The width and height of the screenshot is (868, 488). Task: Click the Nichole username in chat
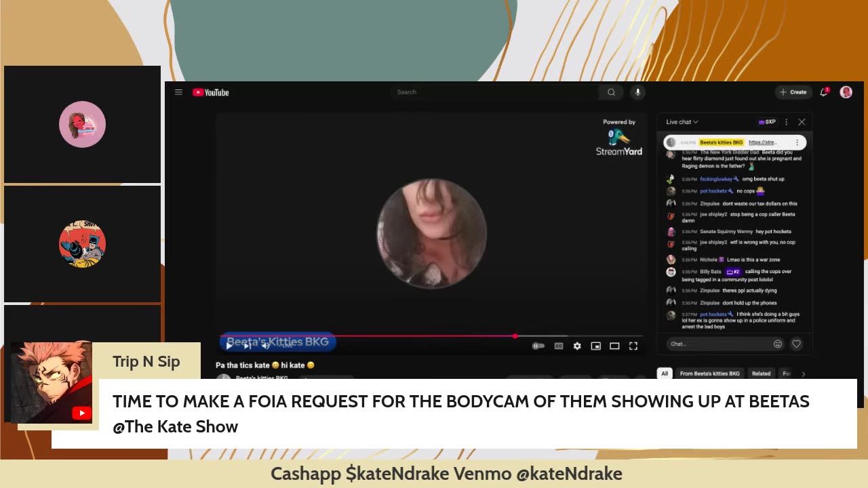pyautogui.click(x=709, y=260)
